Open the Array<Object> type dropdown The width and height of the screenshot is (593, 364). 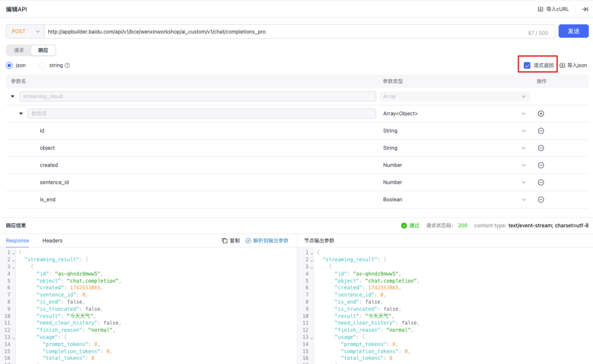454,114
